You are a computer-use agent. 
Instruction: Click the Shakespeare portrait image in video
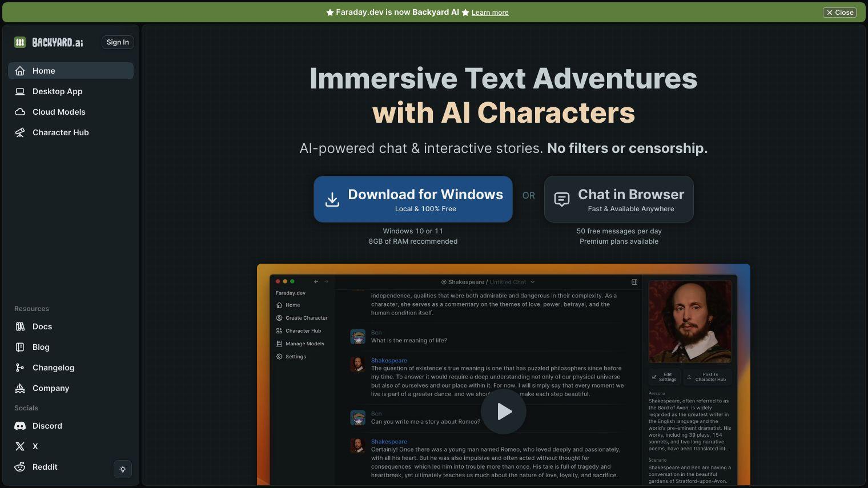point(690,321)
